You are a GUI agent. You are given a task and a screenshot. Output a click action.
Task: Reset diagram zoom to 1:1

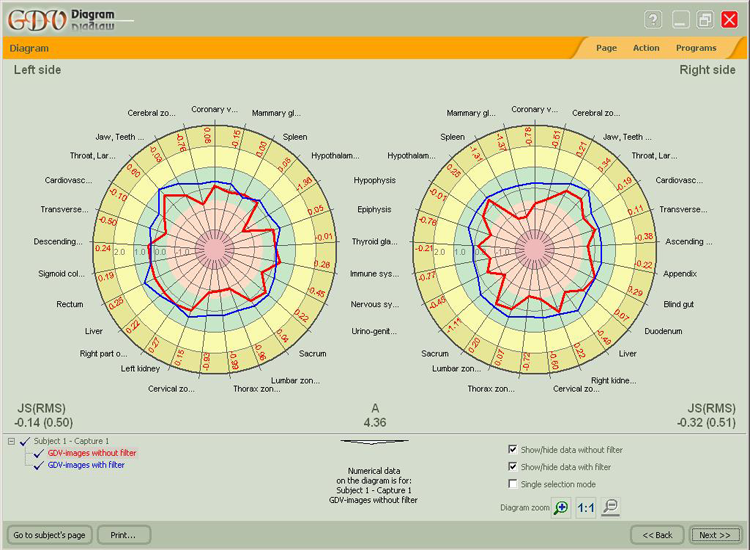point(586,508)
